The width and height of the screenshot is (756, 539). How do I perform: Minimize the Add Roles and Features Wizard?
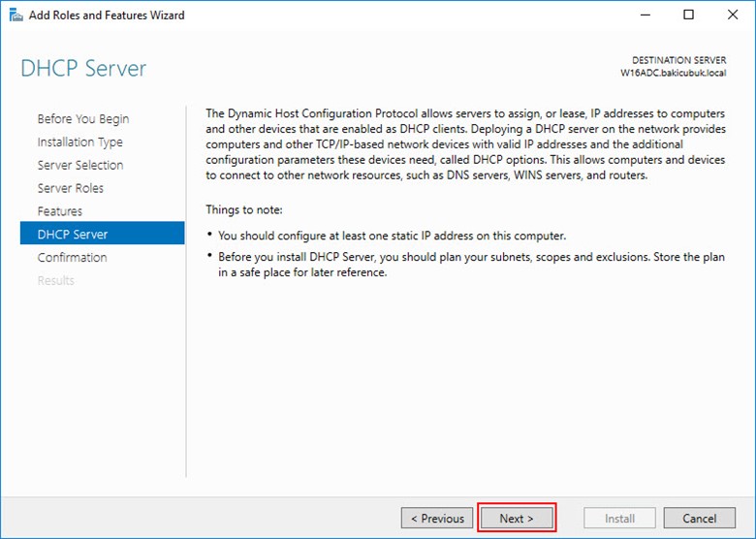645,16
